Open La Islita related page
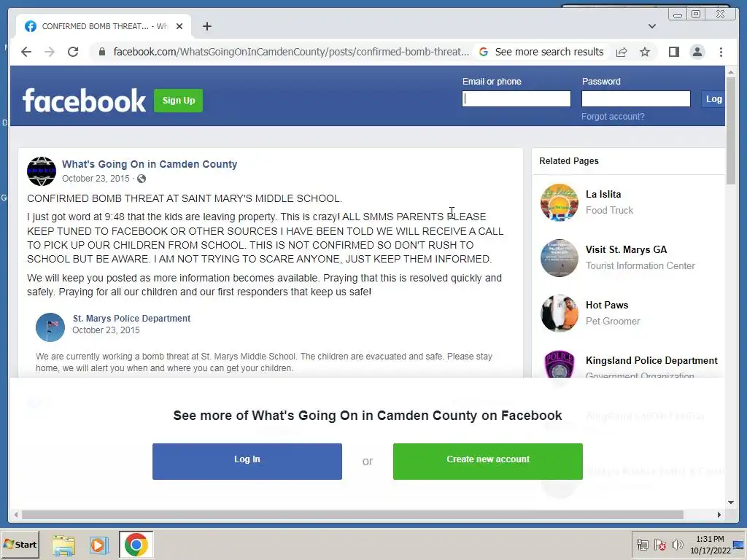The height and width of the screenshot is (560, 747). click(603, 194)
